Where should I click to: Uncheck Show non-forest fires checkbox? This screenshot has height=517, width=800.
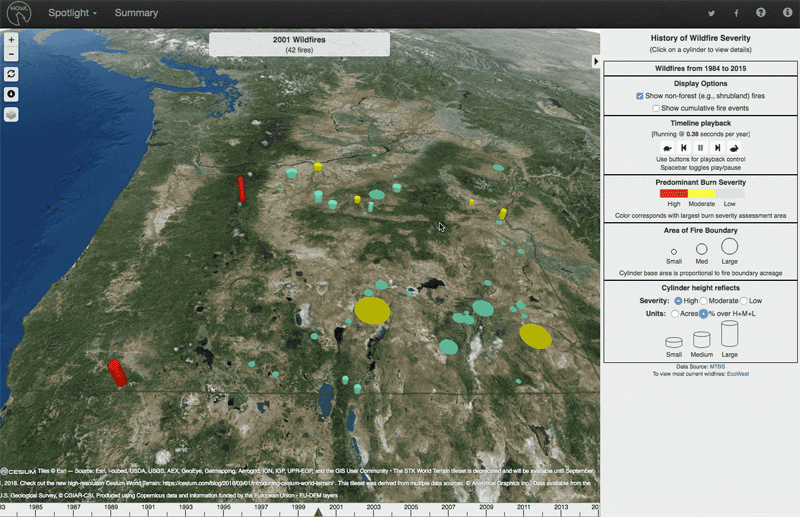[640, 95]
